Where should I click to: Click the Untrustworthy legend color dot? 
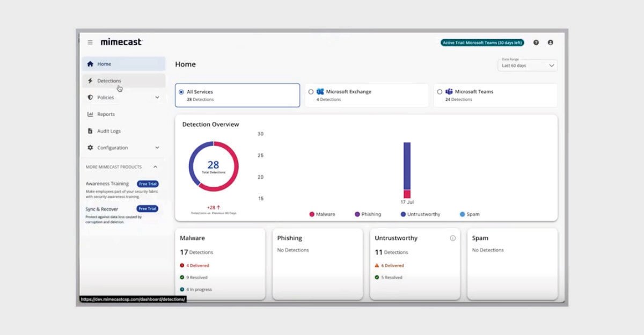(x=403, y=214)
